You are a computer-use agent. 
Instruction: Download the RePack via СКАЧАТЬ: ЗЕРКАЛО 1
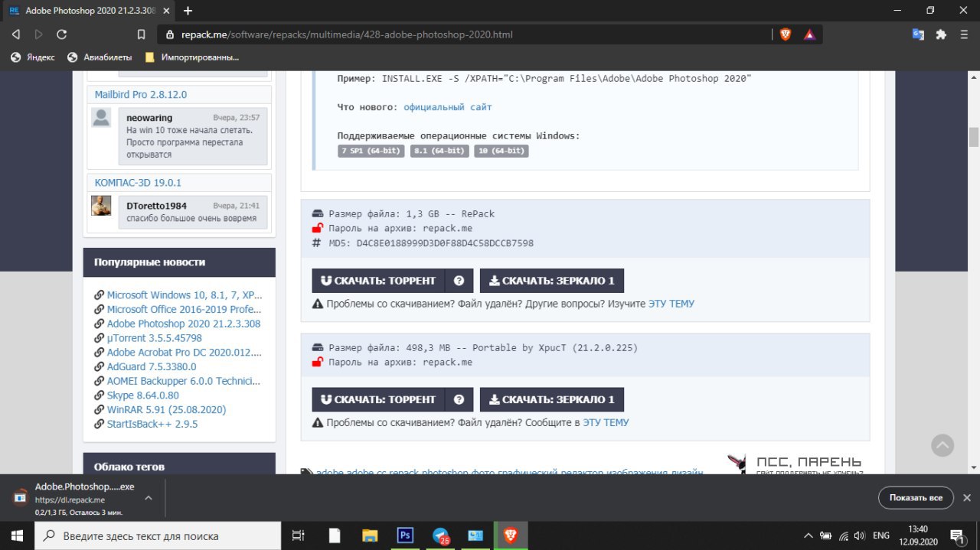tap(552, 281)
